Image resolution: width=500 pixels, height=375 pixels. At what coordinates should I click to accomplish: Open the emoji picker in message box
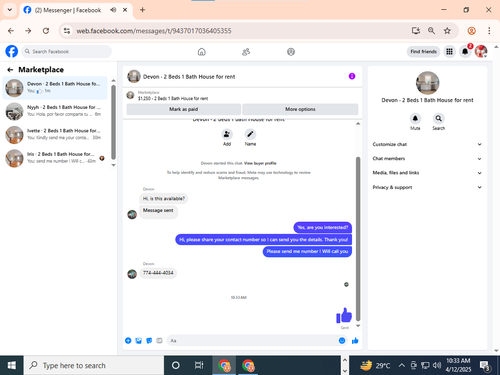(342, 340)
